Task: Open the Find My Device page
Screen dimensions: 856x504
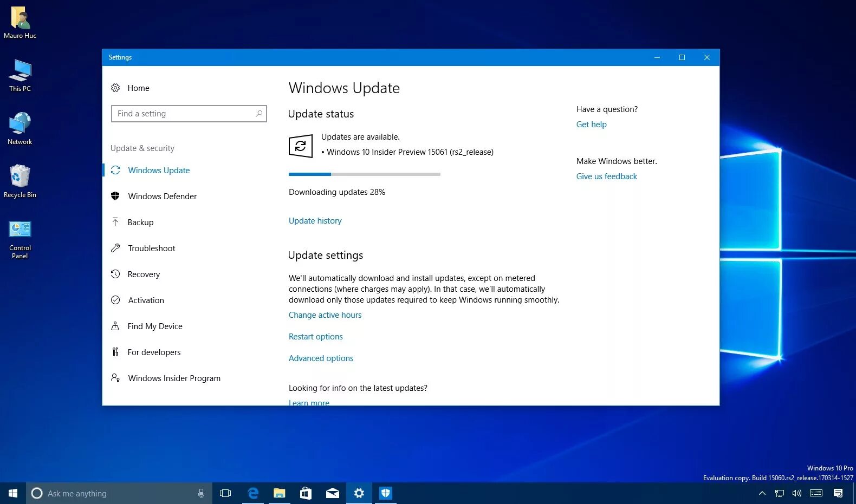Action: click(x=155, y=326)
